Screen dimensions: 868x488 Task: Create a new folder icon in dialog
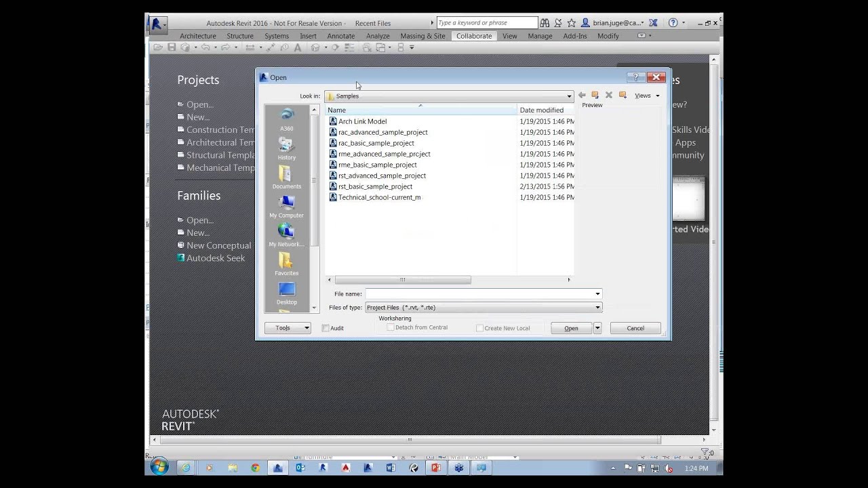[623, 96]
